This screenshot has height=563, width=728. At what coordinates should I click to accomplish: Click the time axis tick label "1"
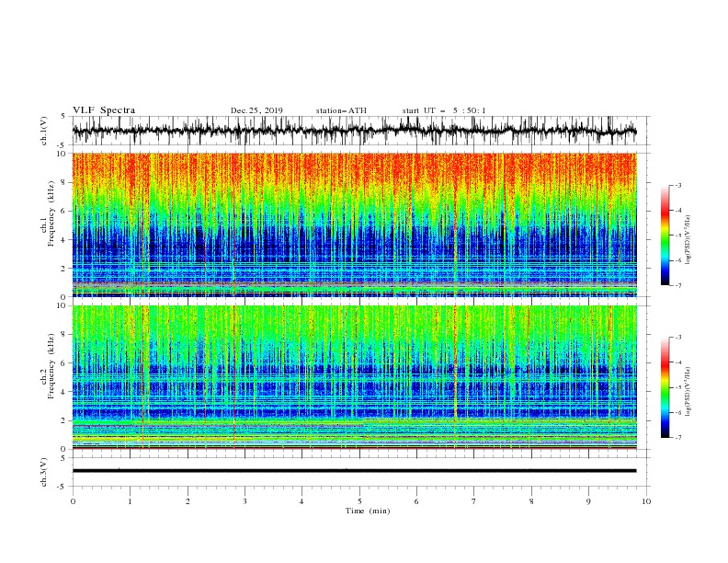pos(130,501)
